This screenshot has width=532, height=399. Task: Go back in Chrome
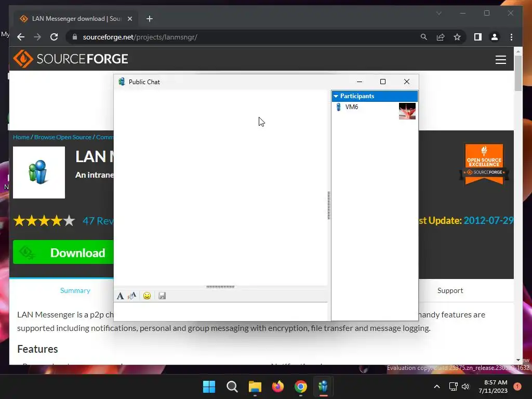(x=21, y=37)
